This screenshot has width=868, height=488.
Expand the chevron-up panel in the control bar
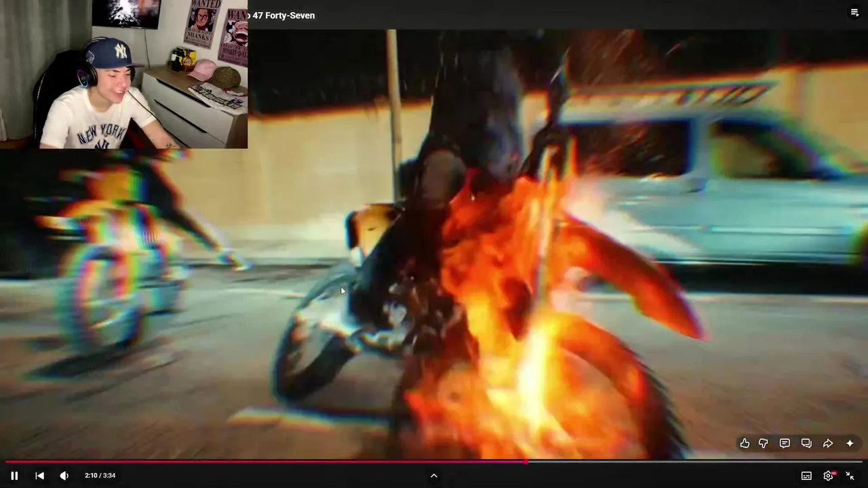coord(434,476)
